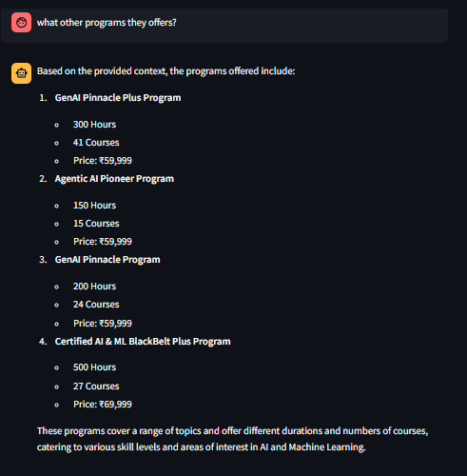
Task: Click the GenAI Pinnacle Plus Program heading
Action: (118, 98)
